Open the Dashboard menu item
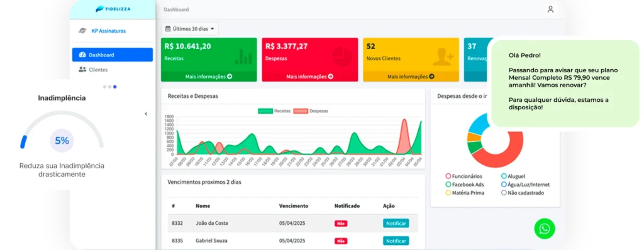This screenshot has height=250, width=644. point(113,55)
